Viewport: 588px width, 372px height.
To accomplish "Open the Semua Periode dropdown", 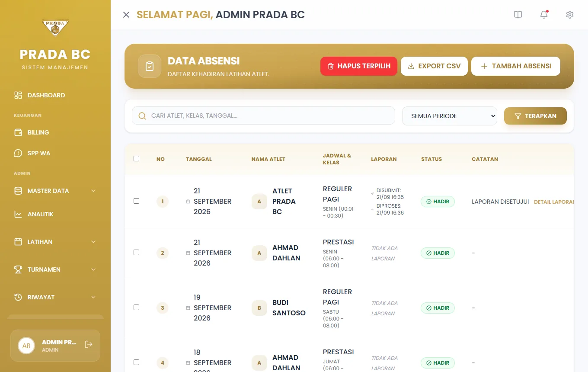I will pyautogui.click(x=450, y=116).
